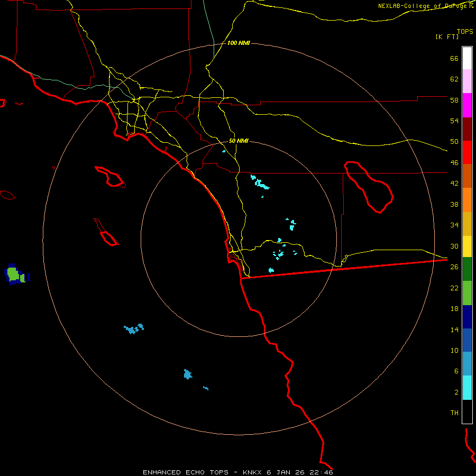Pick the light blue legend swatch
Screen dimensions: 476x476
coord(467,364)
